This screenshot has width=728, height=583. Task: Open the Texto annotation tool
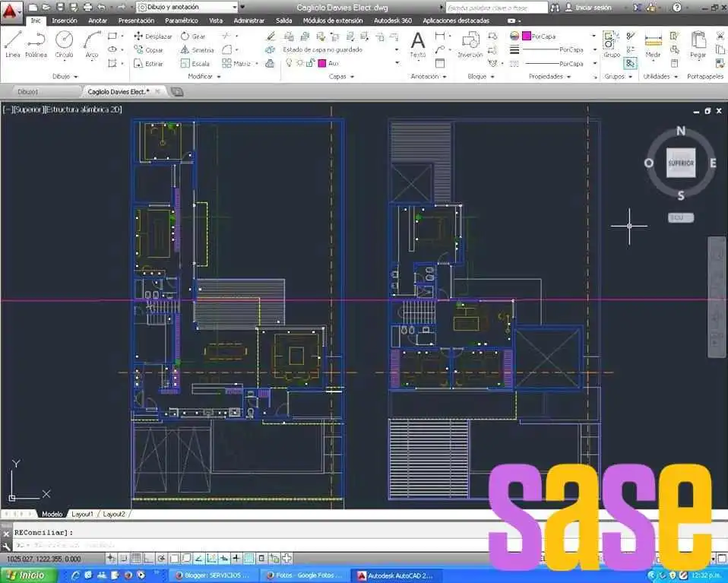[x=418, y=45]
